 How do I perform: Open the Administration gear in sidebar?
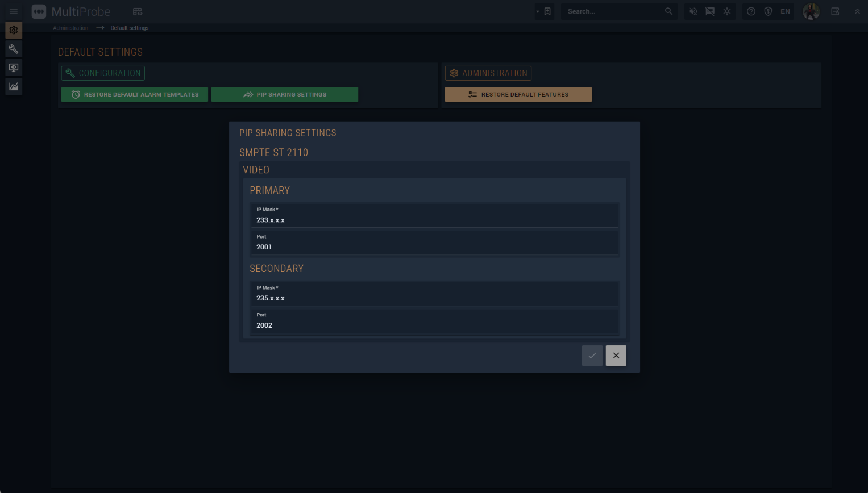pos(14,30)
